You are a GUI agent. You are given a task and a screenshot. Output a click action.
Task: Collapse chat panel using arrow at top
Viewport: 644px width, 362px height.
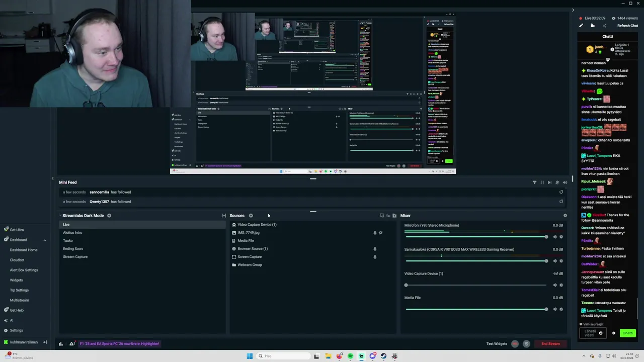click(573, 10)
